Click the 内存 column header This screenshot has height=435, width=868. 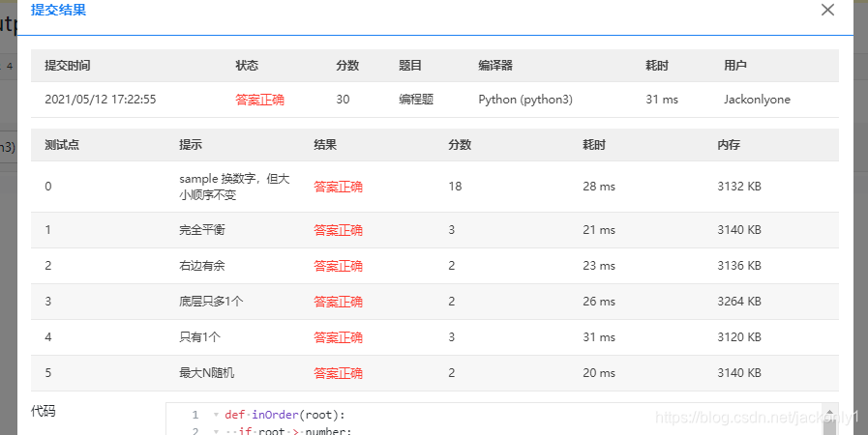click(729, 145)
